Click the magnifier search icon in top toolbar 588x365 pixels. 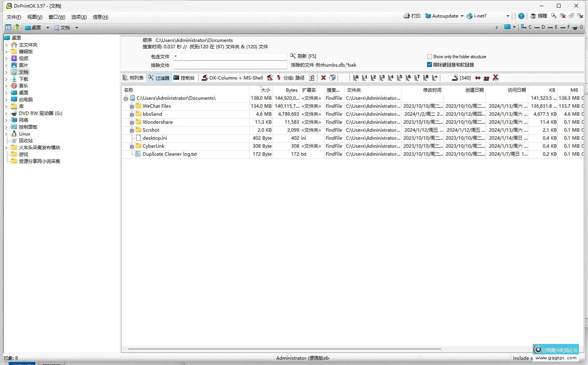[553, 16]
